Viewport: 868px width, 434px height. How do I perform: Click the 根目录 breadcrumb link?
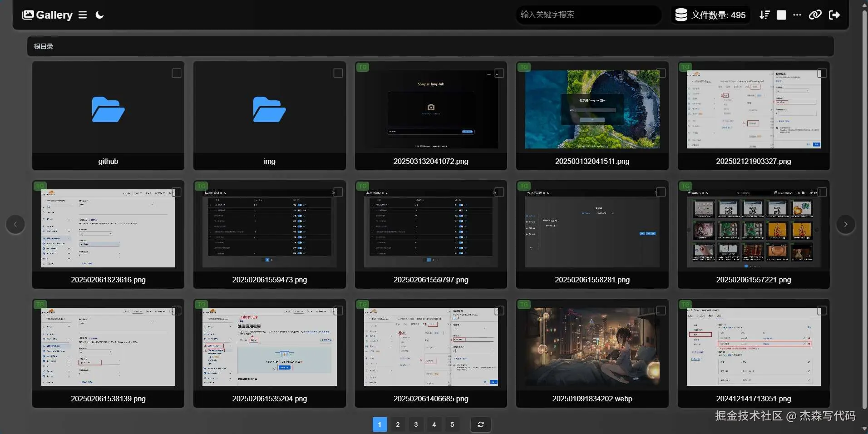coord(44,46)
